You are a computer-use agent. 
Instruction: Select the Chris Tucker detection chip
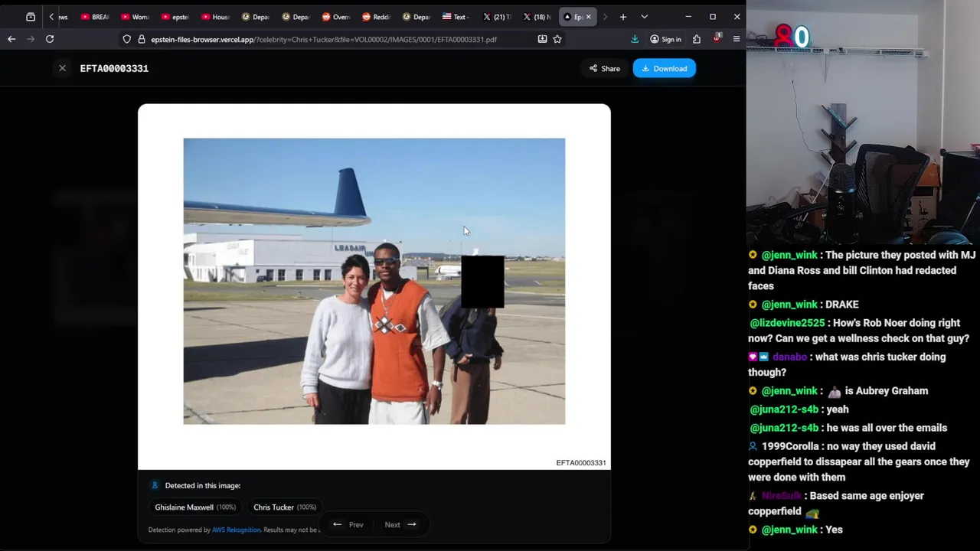click(x=285, y=507)
